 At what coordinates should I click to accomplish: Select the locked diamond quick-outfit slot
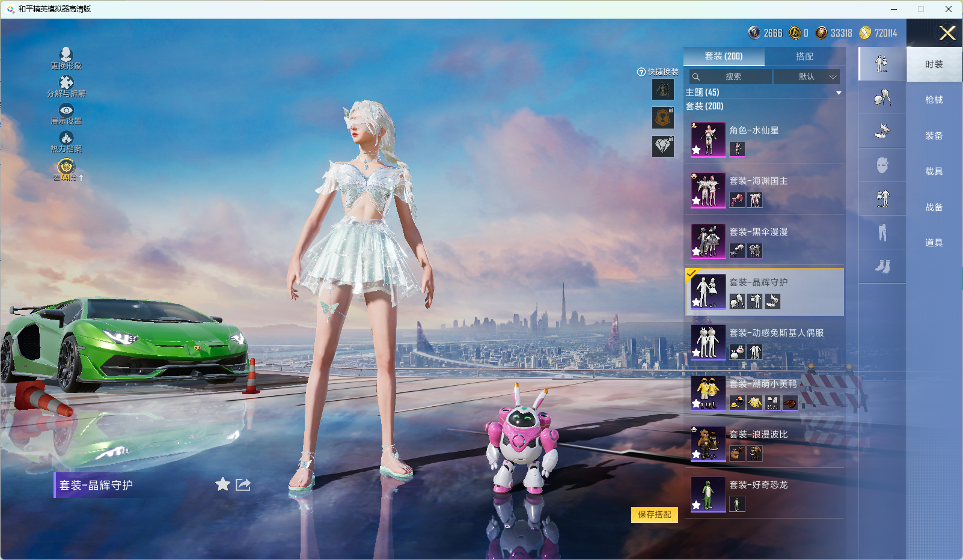coord(663,146)
